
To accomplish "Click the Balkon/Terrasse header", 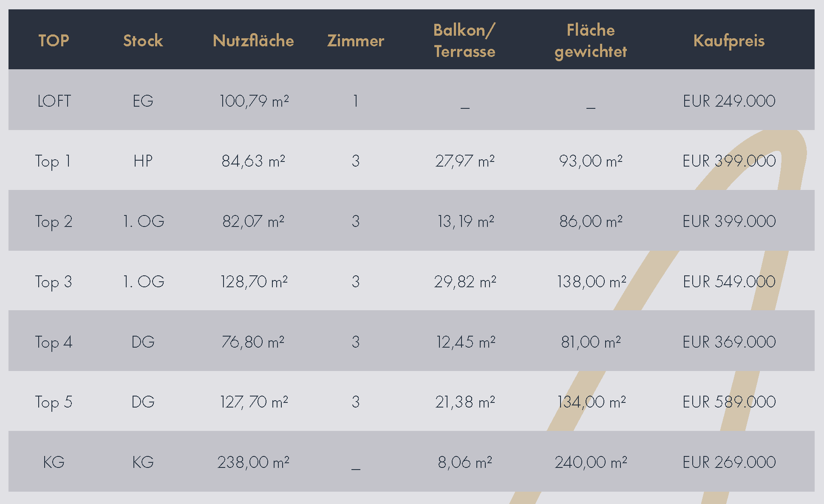I will (464, 41).
